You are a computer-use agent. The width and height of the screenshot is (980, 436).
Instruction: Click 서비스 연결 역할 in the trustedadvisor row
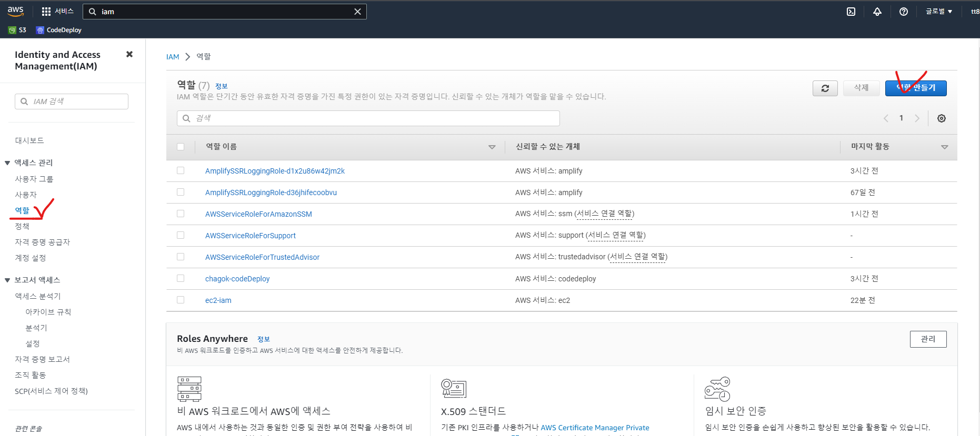pyautogui.click(x=638, y=257)
